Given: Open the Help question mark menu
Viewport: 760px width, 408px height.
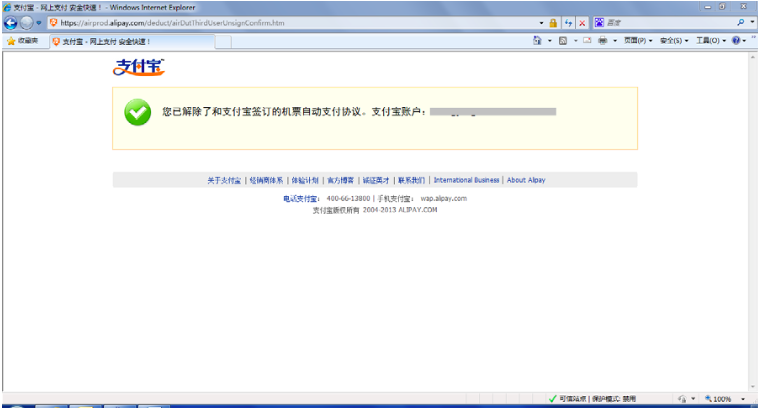Looking at the screenshot, I should tap(739, 41).
